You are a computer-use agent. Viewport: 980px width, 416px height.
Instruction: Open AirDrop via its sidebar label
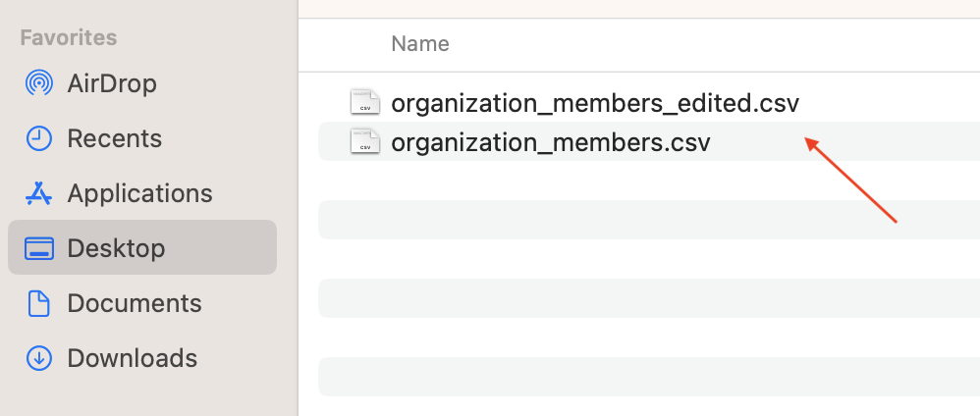pyautogui.click(x=112, y=83)
